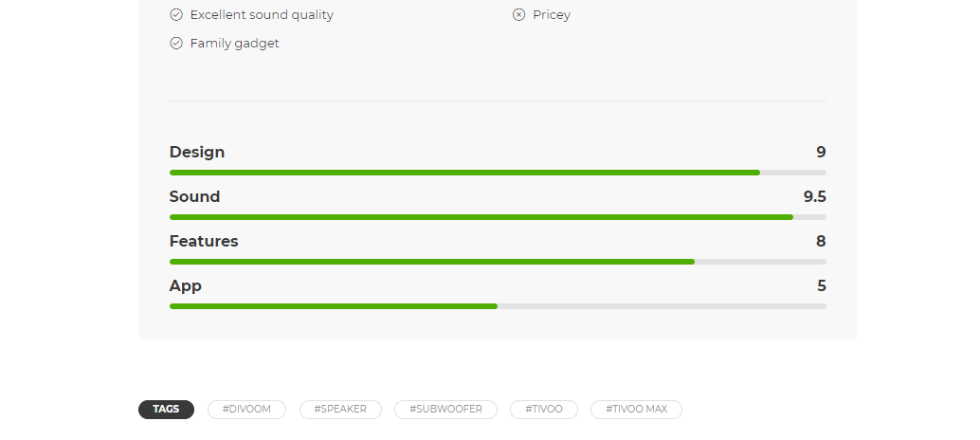This screenshot has height=440, width=980.
Task: Click the X icon beside Pricey
Action: 518,15
